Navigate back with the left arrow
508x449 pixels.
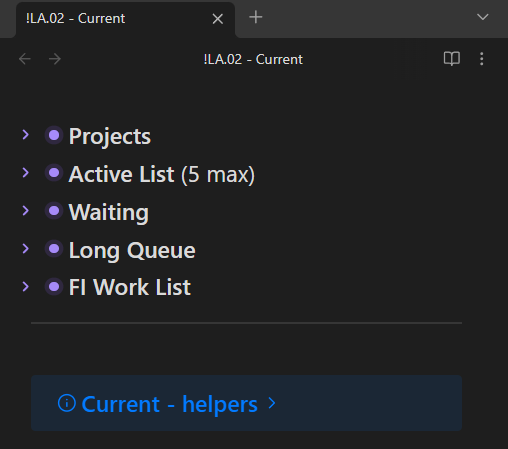(25, 59)
